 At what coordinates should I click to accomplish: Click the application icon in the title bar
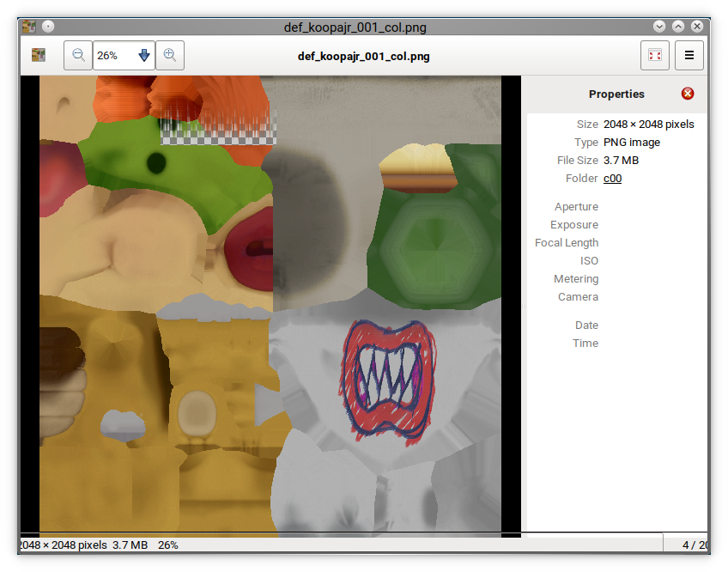click(x=29, y=27)
